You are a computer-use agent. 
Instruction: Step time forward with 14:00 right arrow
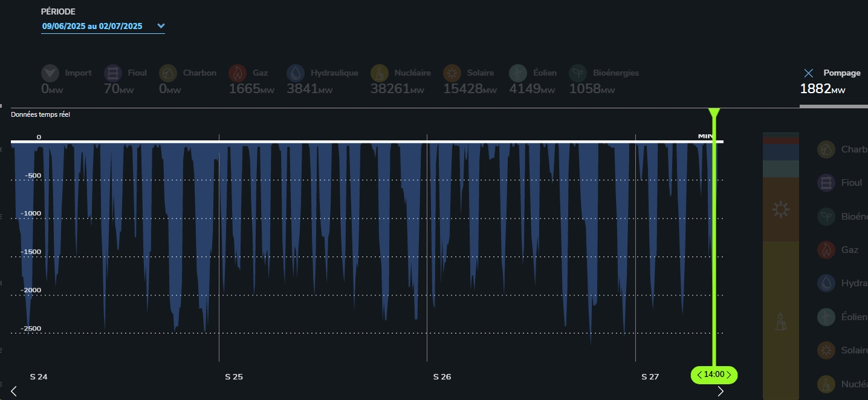pos(729,375)
